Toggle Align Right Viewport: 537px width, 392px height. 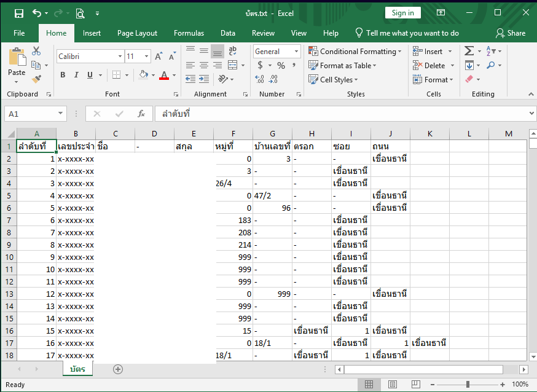(x=217, y=65)
